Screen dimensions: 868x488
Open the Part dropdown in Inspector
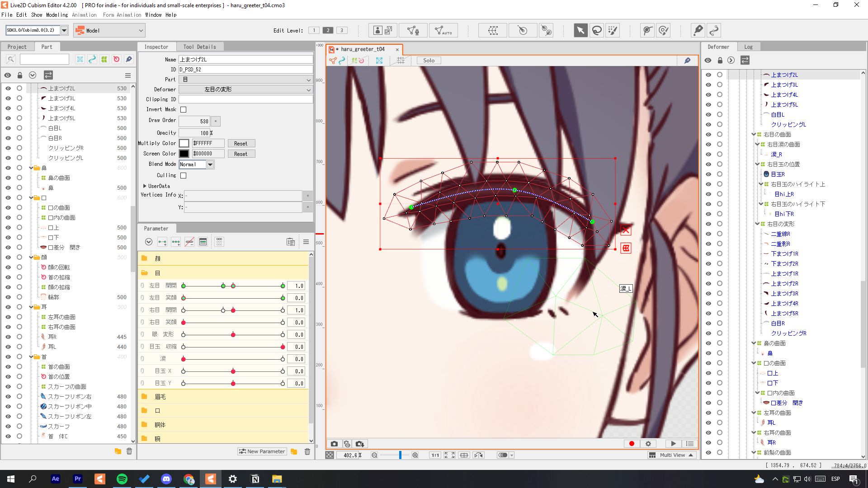pyautogui.click(x=245, y=80)
